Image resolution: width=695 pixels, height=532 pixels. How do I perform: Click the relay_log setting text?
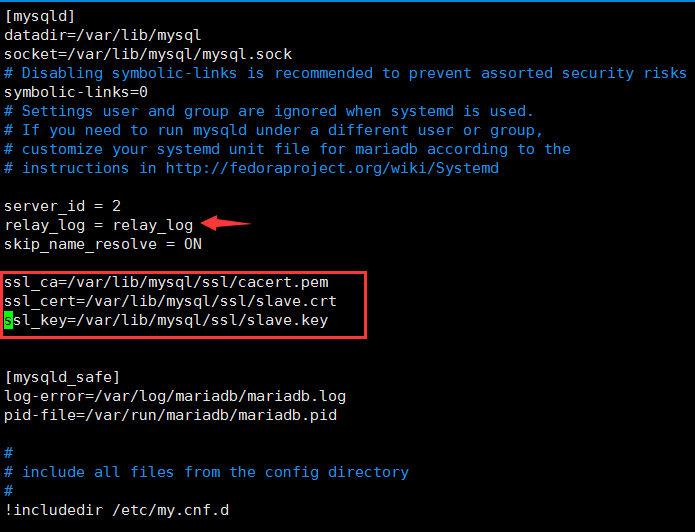pos(99,225)
